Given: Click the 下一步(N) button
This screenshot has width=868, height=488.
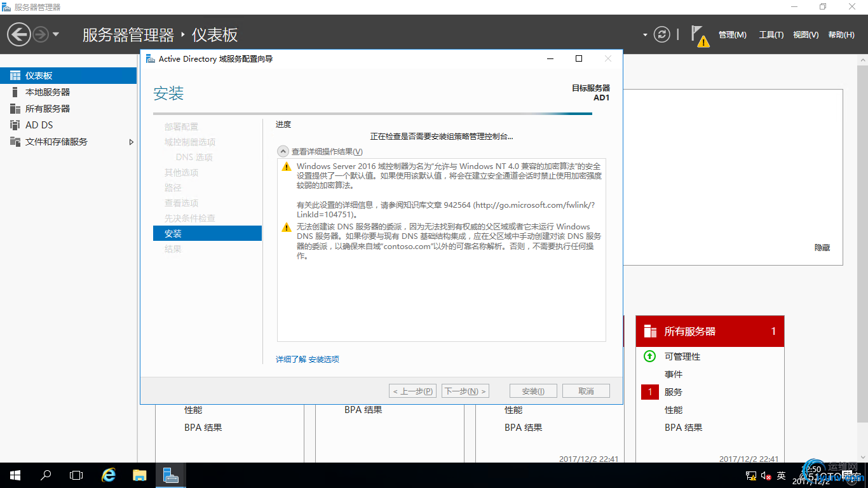Looking at the screenshot, I should 466,391.
